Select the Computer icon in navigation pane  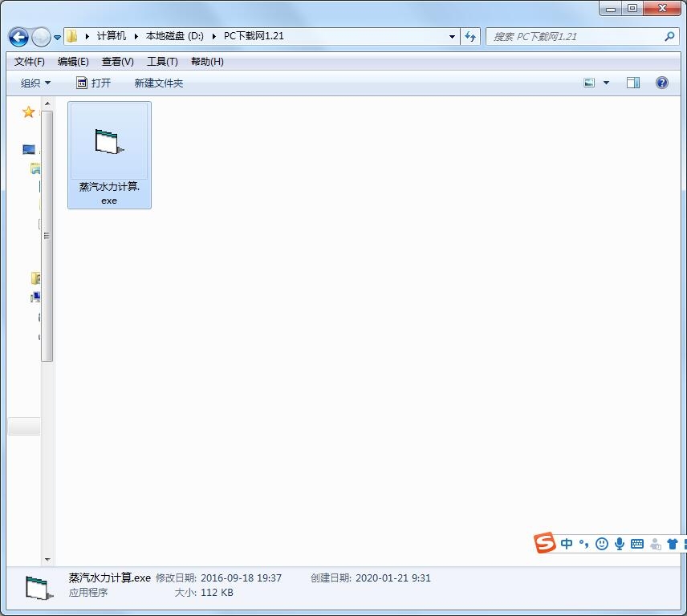[35, 298]
